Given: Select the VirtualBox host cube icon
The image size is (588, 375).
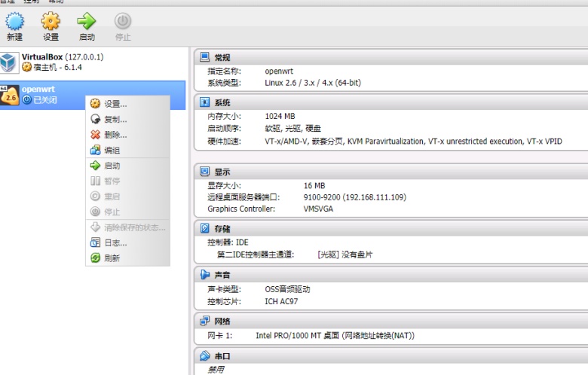Looking at the screenshot, I should point(9,62).
